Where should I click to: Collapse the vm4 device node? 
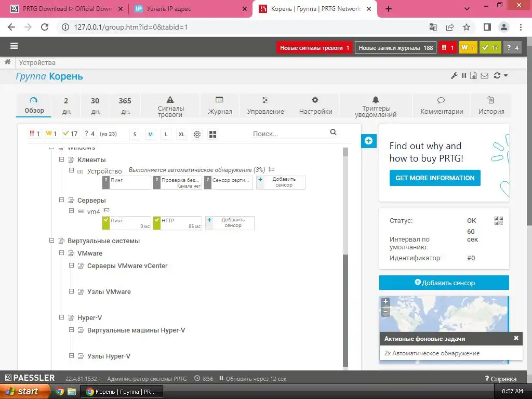click(71, 211)
